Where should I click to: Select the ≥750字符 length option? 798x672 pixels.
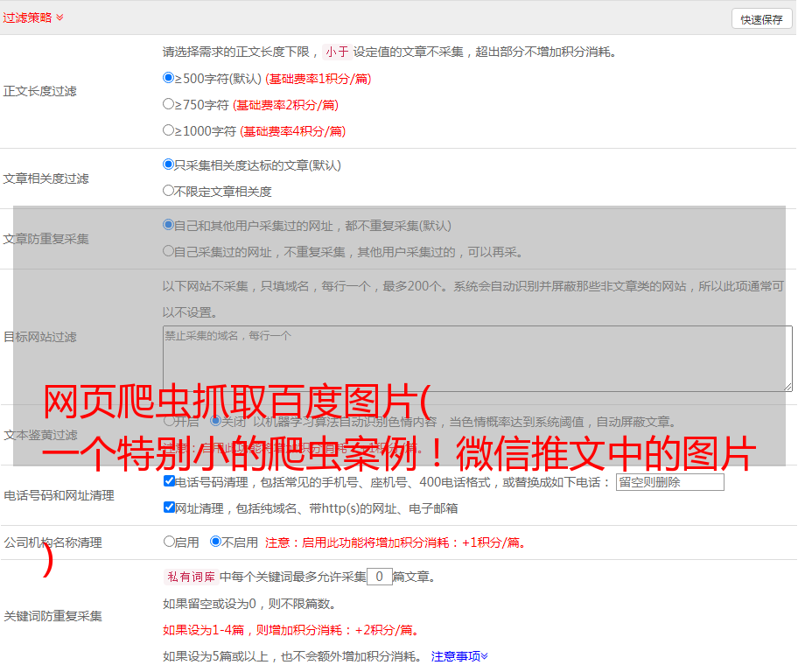point(169,104)
